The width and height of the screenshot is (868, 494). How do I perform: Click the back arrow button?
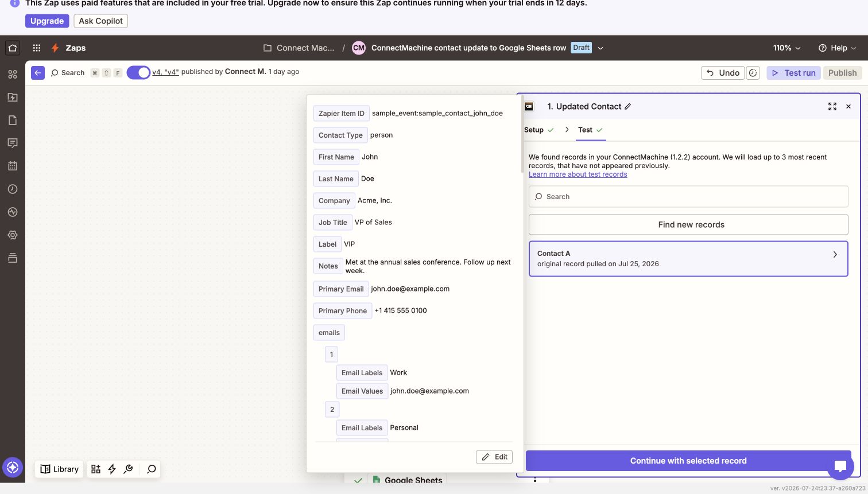[x=38, y=73]
